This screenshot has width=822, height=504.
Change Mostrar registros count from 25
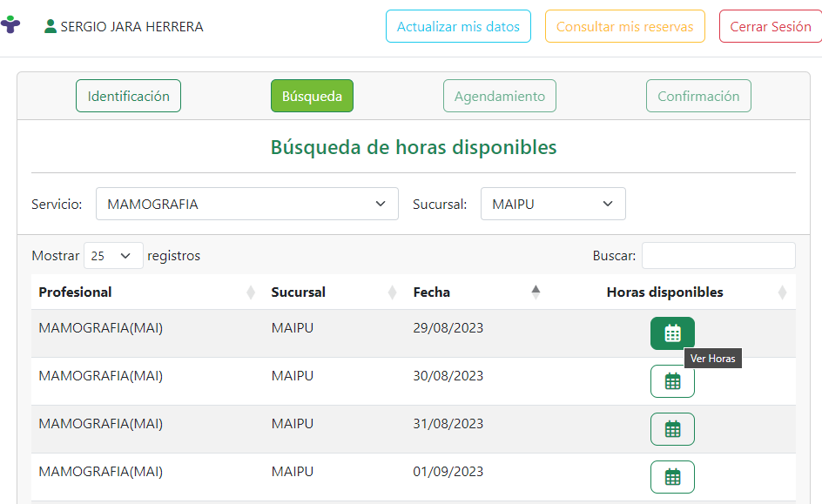click(x=113, y=256)
